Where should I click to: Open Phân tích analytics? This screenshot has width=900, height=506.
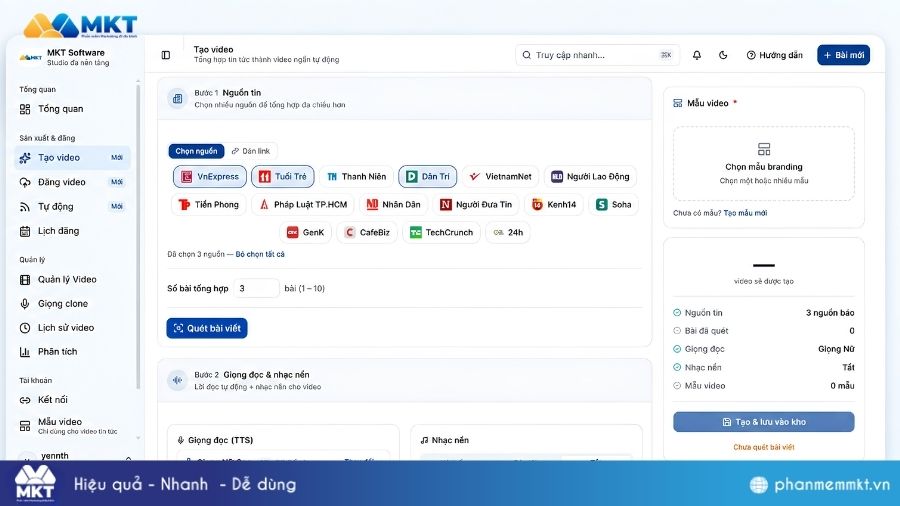click(x=72, y=352)
